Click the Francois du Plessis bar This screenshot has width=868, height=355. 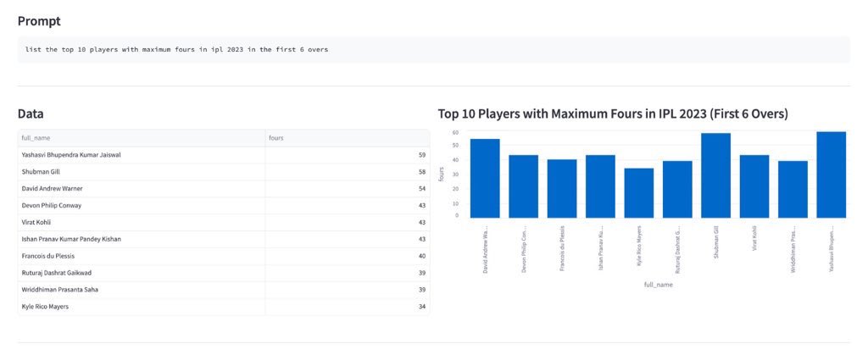click(x=562, y=189)
